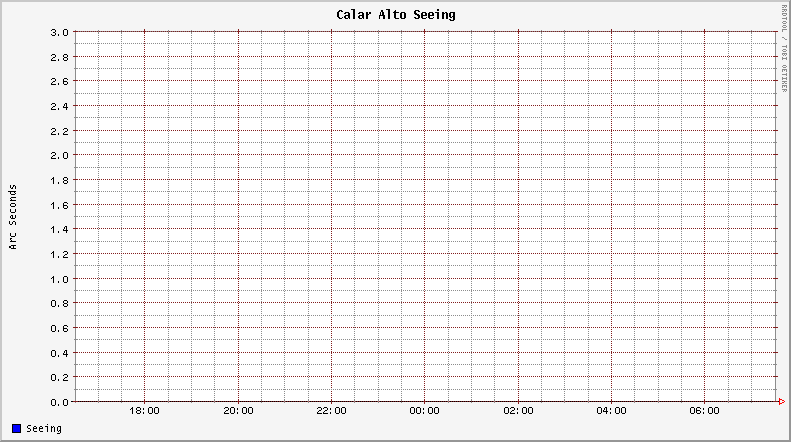Click the 00:00 x-axis time label

[x=424, y=411]
